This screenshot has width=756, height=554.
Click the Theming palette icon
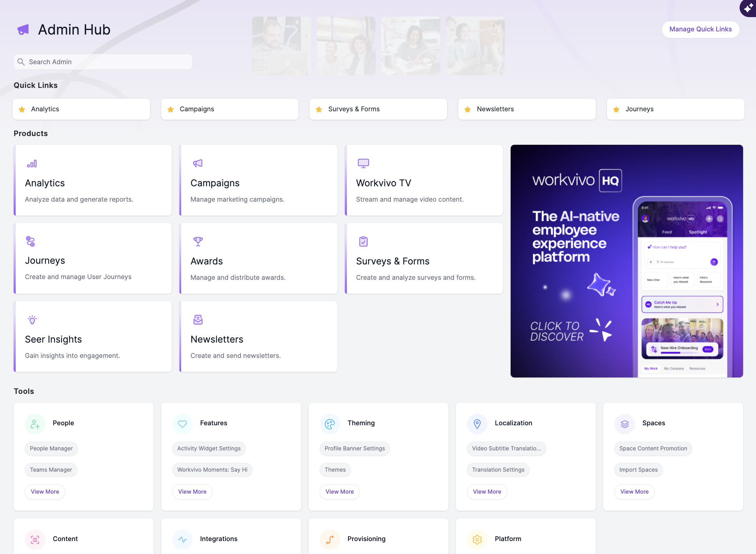click(x=330, y=424)
